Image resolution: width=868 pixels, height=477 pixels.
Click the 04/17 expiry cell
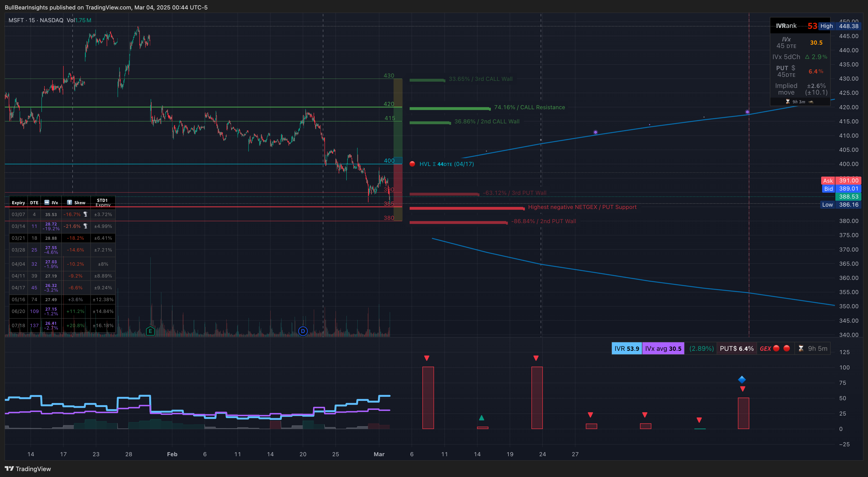[x=18, y=287]
